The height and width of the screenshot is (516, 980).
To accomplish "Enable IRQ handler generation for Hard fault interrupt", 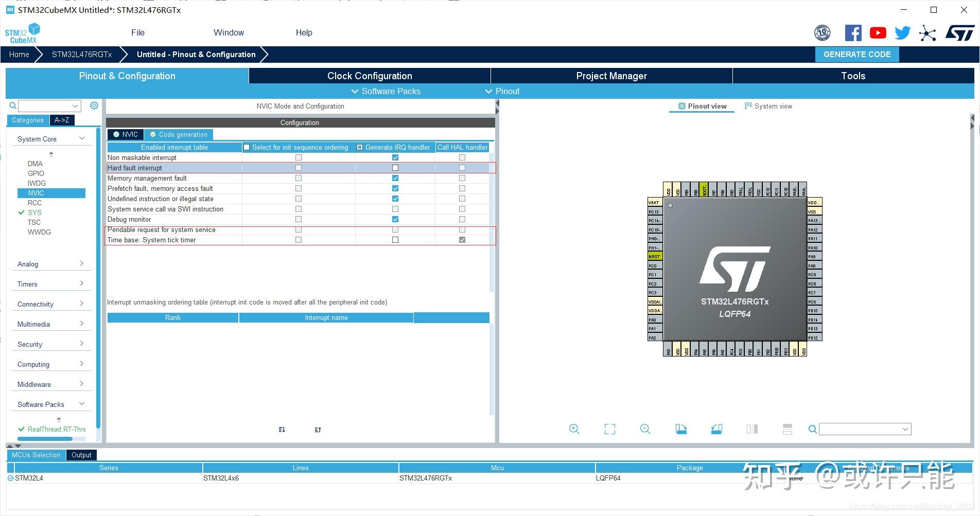I will point(395,168).
